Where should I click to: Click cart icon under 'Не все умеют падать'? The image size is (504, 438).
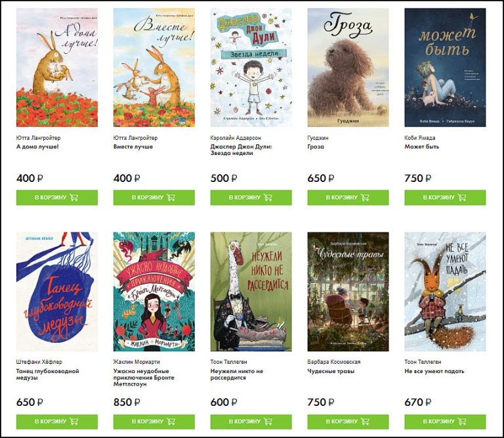pos(462,422)
